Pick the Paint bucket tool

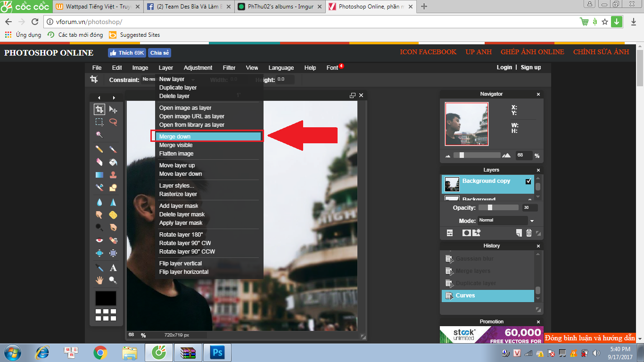click(113, 162)
